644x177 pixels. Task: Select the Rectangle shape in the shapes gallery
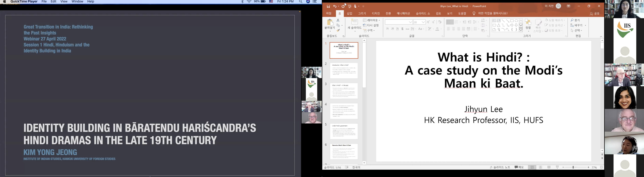pos(512,21)
